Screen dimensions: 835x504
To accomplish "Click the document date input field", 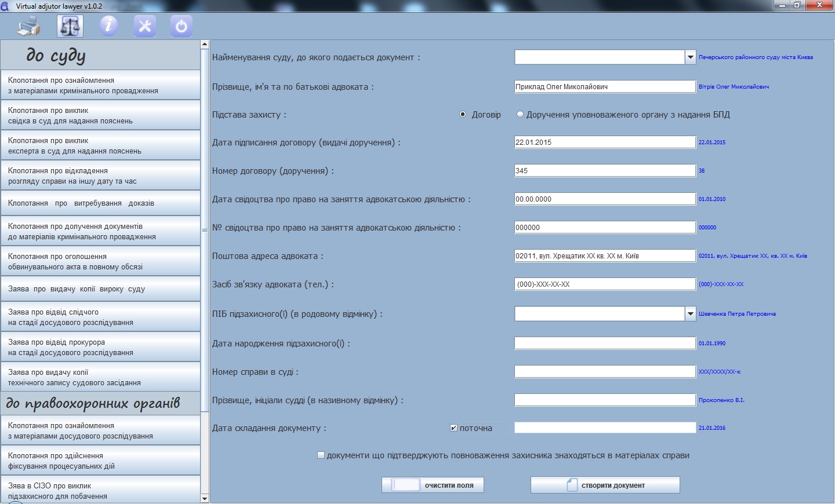I will [x=605, y=428].
